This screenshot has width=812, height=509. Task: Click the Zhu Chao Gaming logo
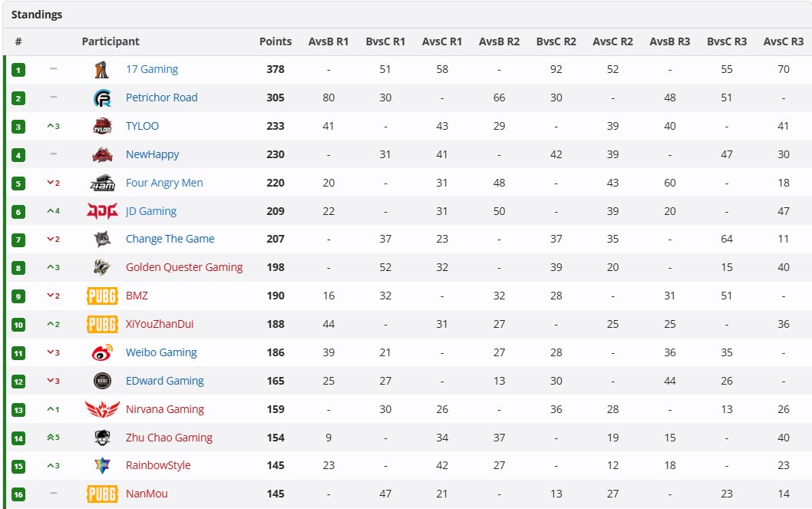(x=102, y=438)
